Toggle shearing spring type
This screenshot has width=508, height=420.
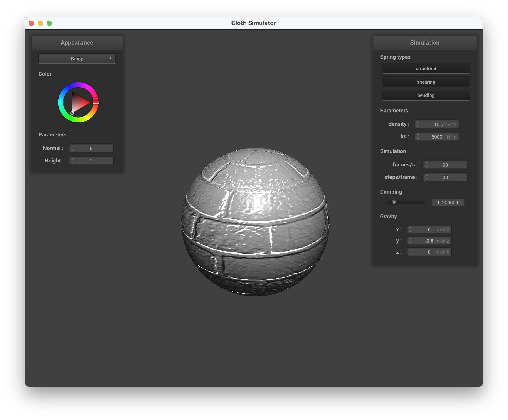(426, 82)
